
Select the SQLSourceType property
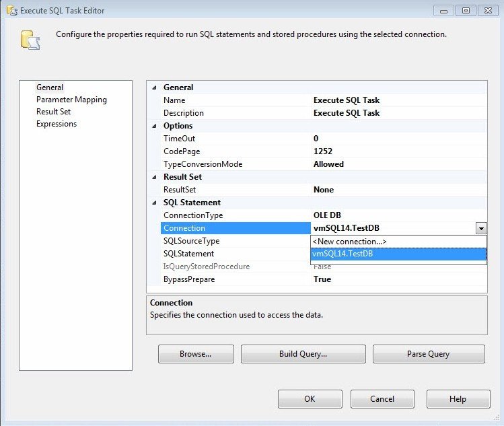[236, 241]
